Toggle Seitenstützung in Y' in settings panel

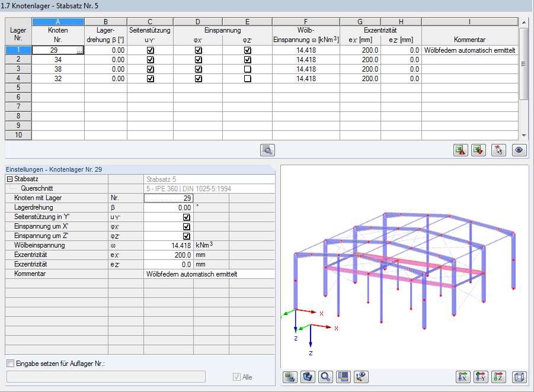point(186,217)
